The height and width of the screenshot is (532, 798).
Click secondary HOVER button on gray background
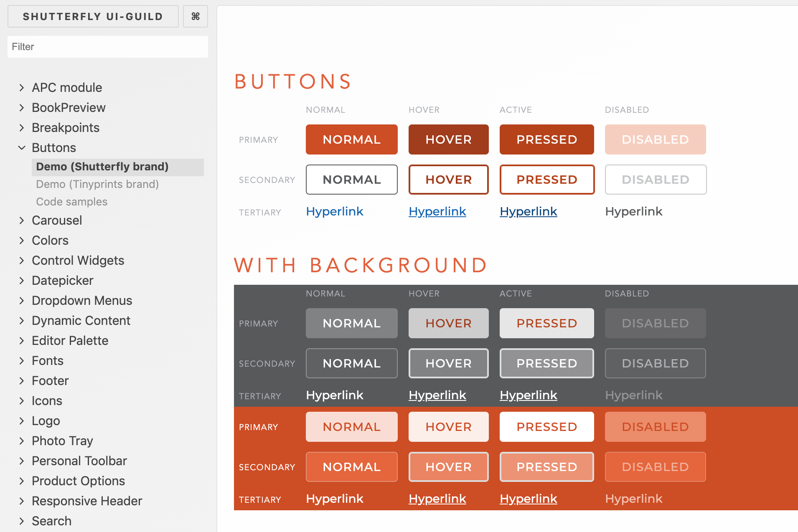click(449, 363)
